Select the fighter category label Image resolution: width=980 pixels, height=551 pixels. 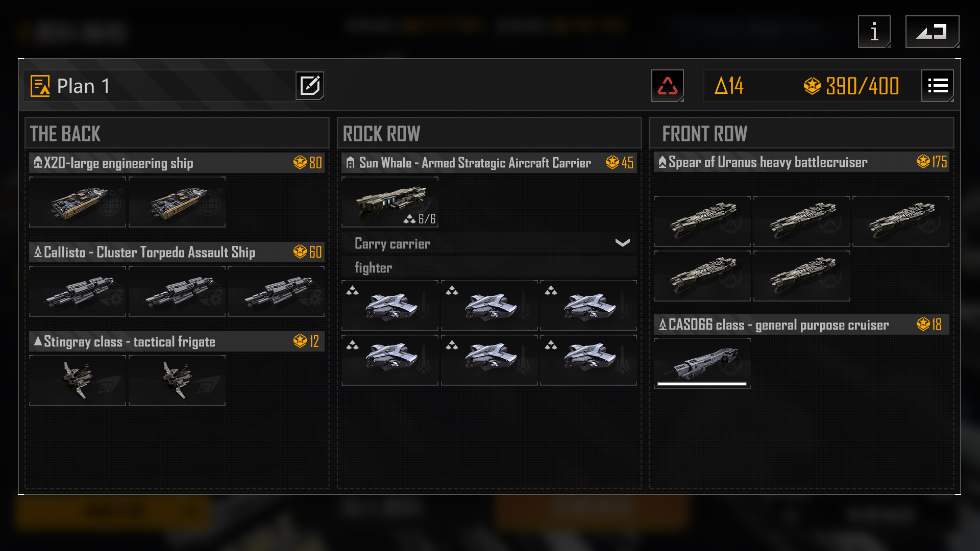[373, 267]
